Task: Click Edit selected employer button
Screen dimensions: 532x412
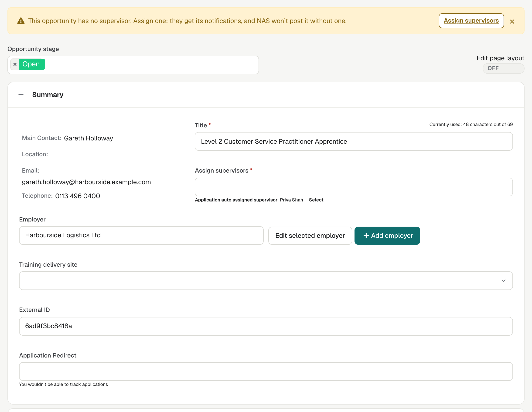Action: [x=310, y=236]
